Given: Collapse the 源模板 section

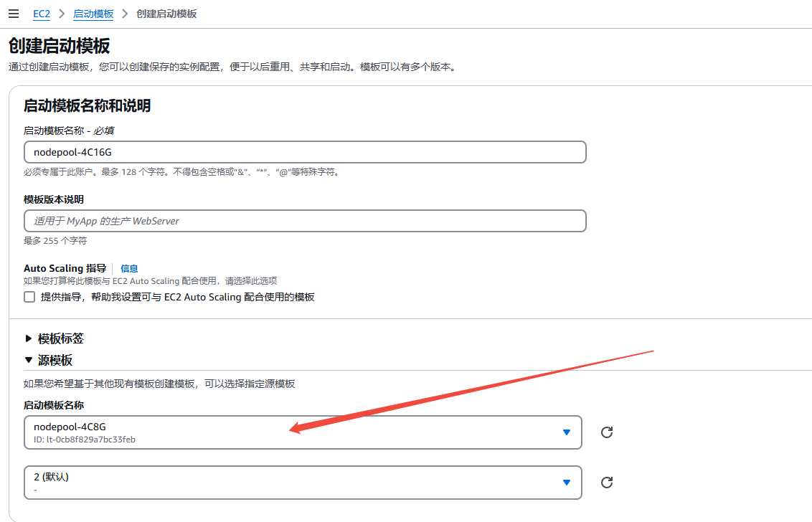Looking at the screenshot, I should click(x=49, y=360).
